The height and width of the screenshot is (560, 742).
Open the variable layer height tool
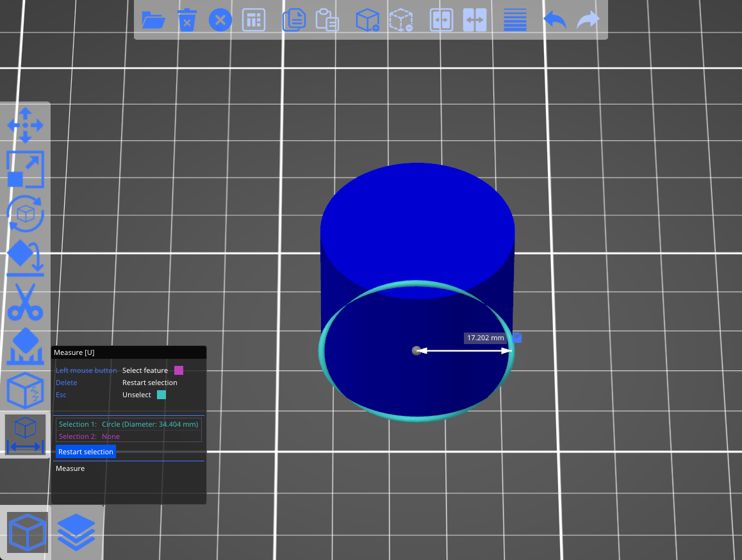(515, 20)
